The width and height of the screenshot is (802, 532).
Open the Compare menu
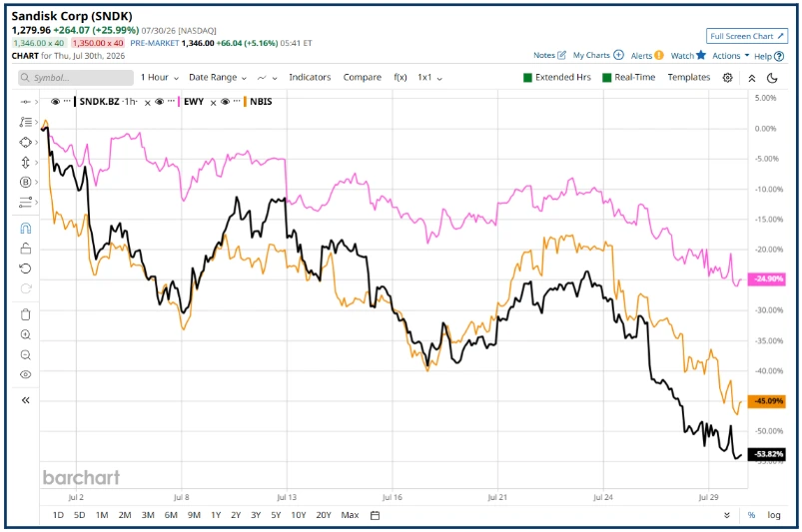[x=363, y=77]
